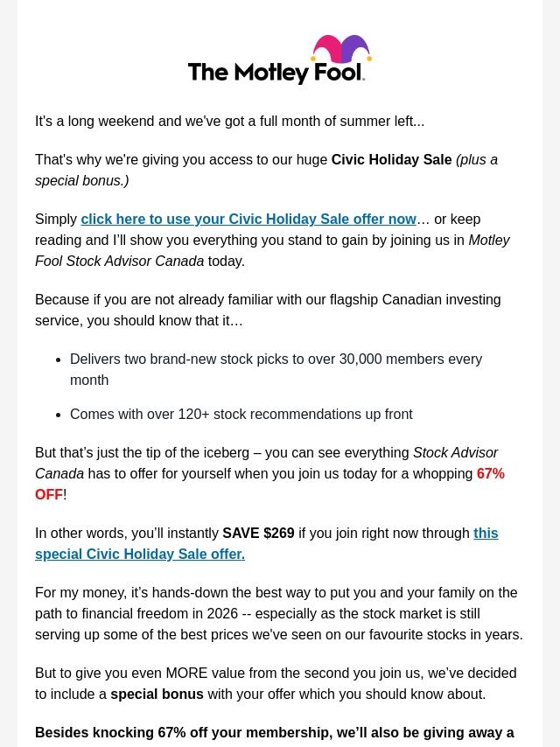
Task: Click the 'For my money' paragraph
Action: click(279, 614)
